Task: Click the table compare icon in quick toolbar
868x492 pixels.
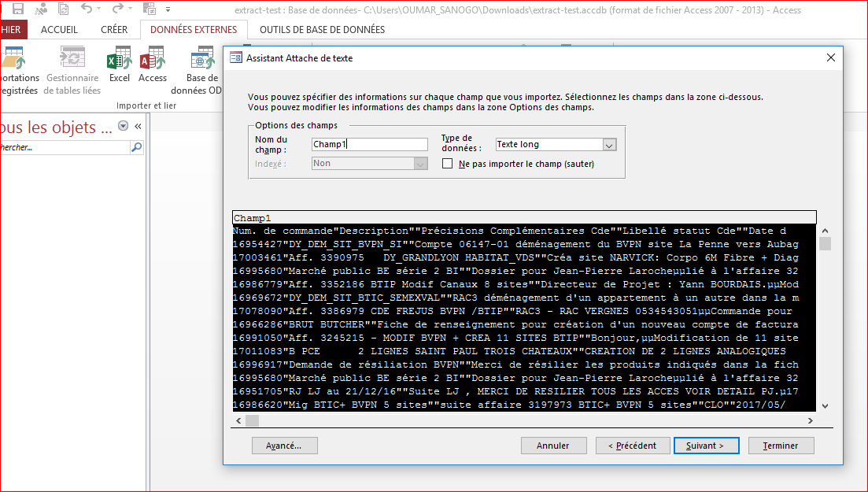Action: click(x=150, y=9)
